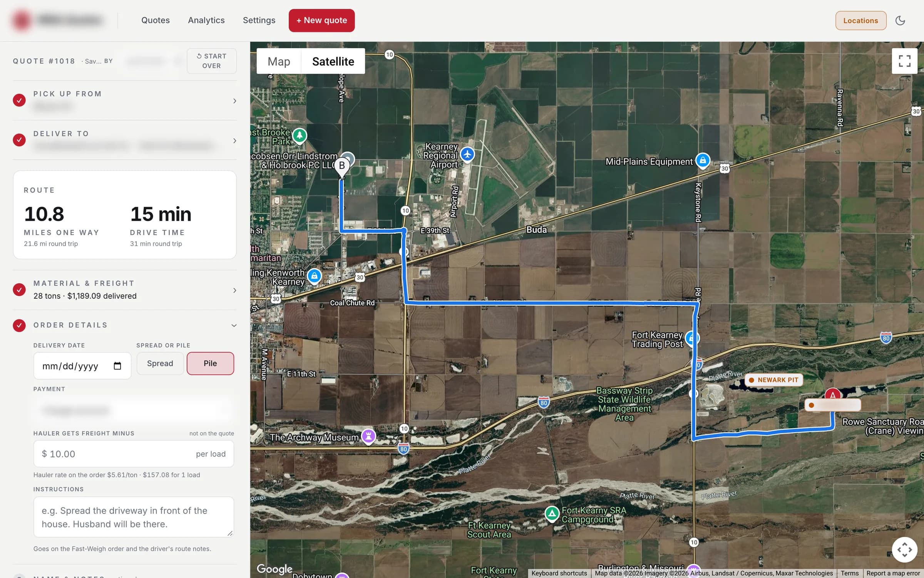
Task: Click the Mid-Plains Equipment map pin
Action: (x=703, y=161)
